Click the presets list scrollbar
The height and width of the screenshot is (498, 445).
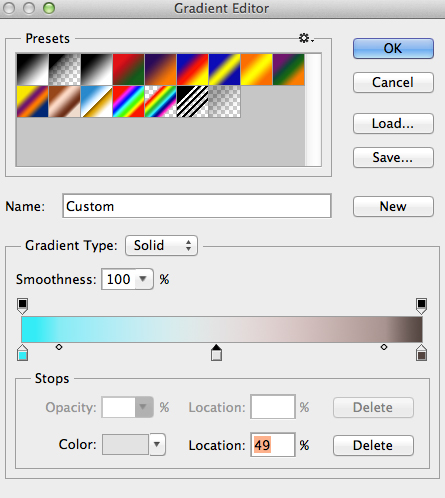click(313, 109)
